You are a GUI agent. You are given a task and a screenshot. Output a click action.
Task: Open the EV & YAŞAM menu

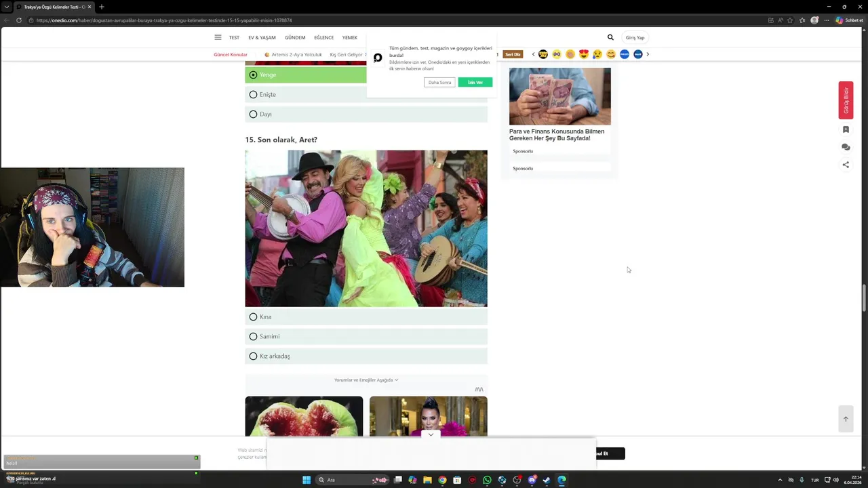coord(262,38)
